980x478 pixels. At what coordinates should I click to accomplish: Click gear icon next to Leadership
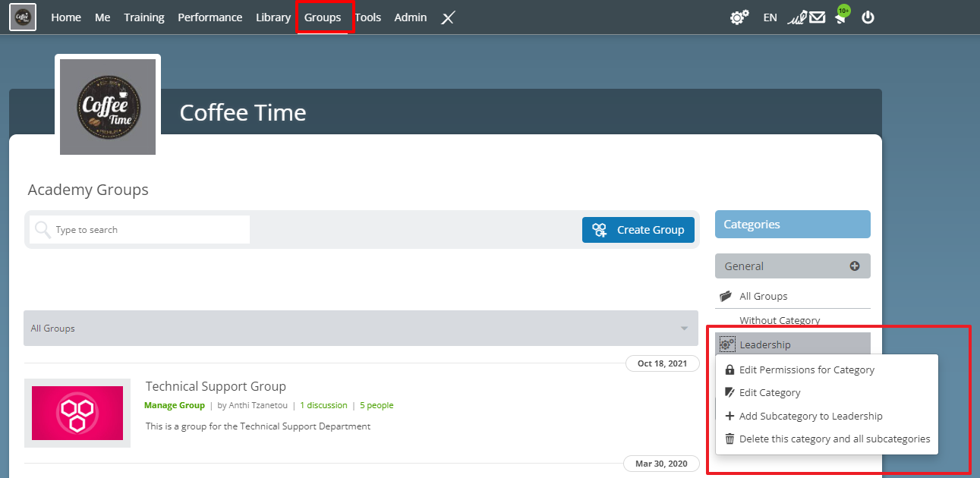[x=727, y=344]
